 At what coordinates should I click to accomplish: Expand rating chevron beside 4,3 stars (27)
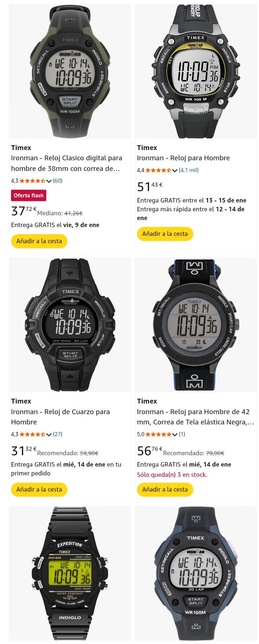[x=49, y=434]
